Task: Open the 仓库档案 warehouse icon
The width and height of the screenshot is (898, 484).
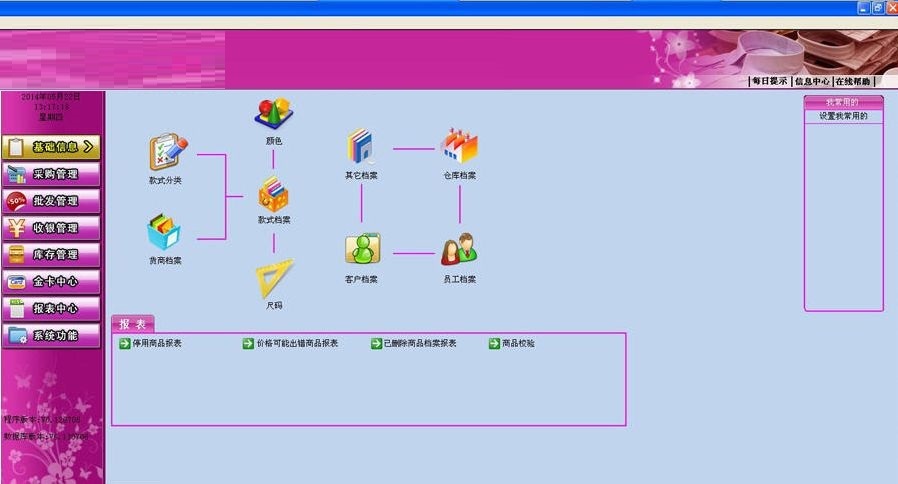Action: (x=460, y=147)
